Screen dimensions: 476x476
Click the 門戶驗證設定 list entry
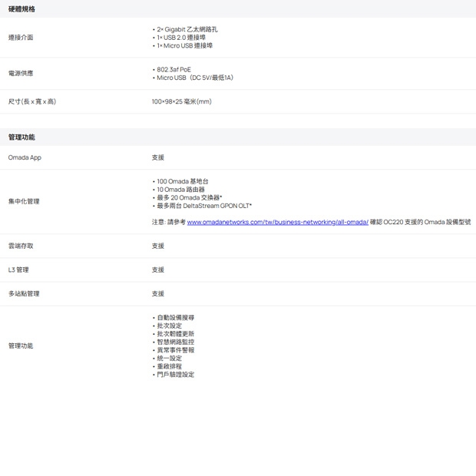click(x=176, y=375)
